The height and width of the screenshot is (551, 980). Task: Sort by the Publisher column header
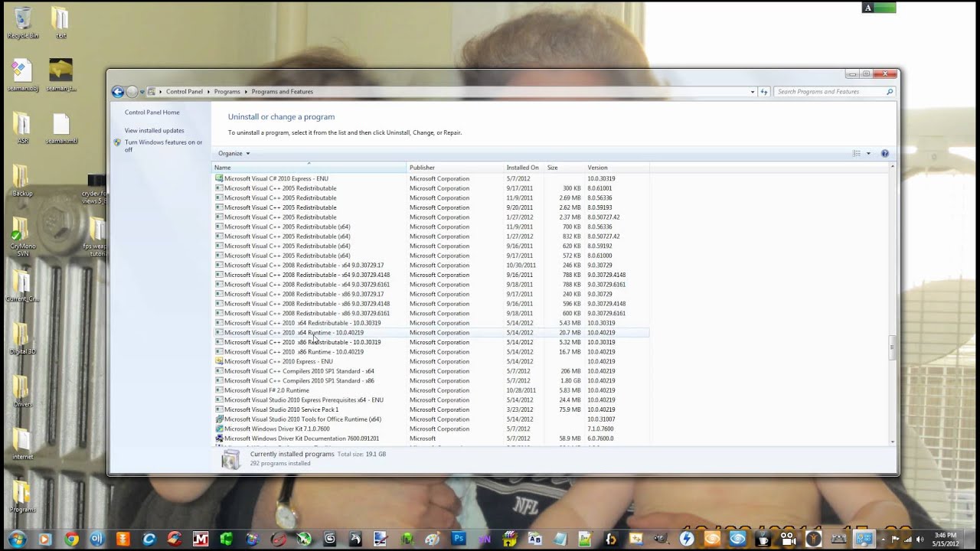pos(455,168)
